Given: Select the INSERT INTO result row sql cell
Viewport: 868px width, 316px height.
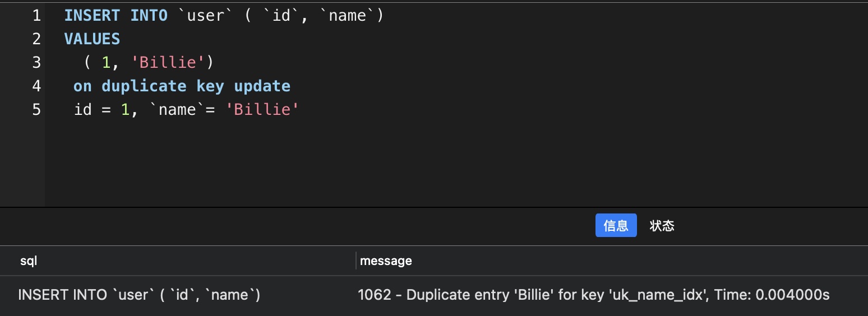Looking at the screenshot, I should [139, 295].
